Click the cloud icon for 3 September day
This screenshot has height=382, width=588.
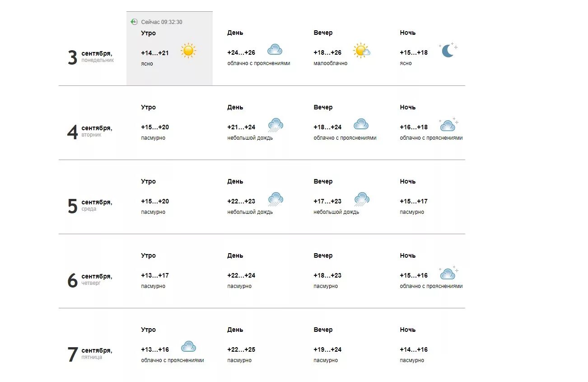275,50
